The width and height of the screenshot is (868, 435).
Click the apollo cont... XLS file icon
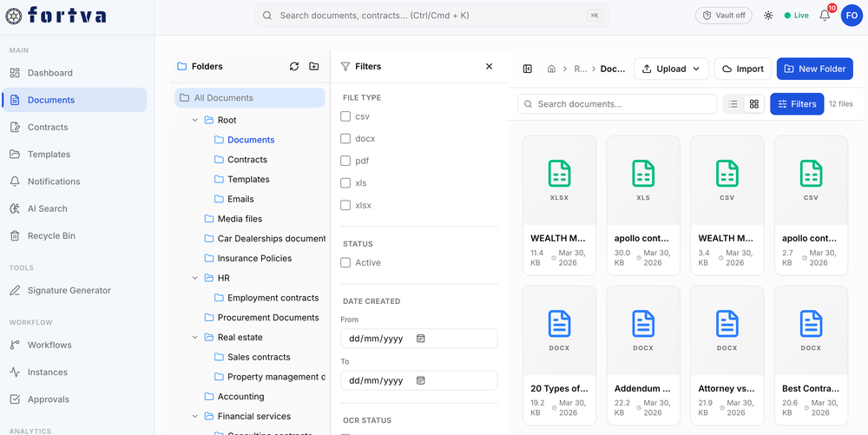coord(643,174)
